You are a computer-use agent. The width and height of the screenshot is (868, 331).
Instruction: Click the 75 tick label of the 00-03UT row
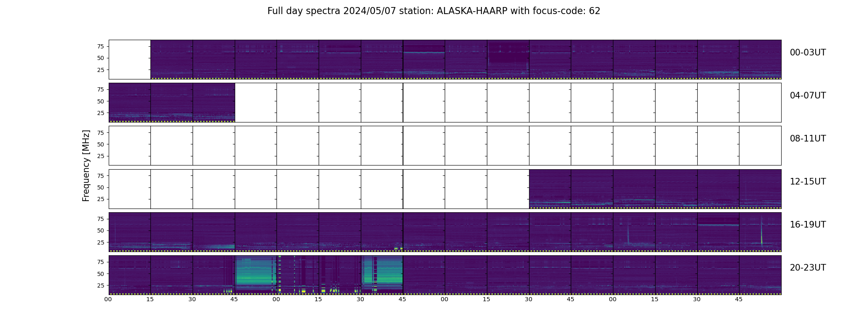coord(100,46)
